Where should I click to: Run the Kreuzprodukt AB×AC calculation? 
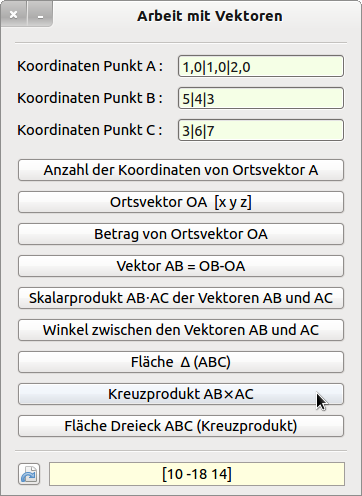click(x=181, y=394)
